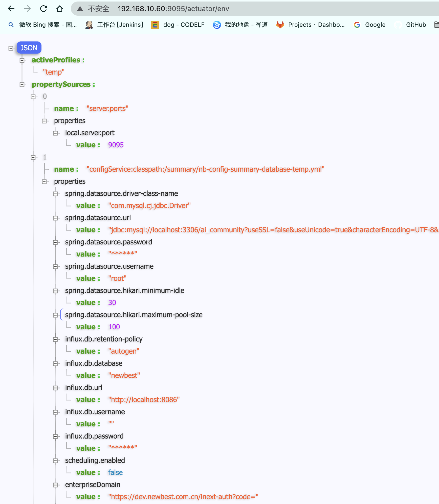
Task: View the 不安全 site warning icon
Action: point(80,9)
